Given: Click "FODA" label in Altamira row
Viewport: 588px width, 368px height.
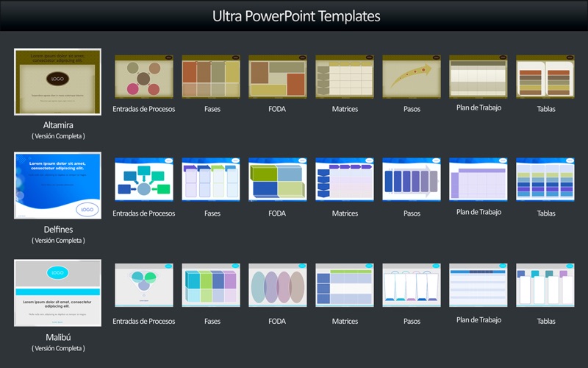Looking at the screenshot, I should click(x=277, y=109).
